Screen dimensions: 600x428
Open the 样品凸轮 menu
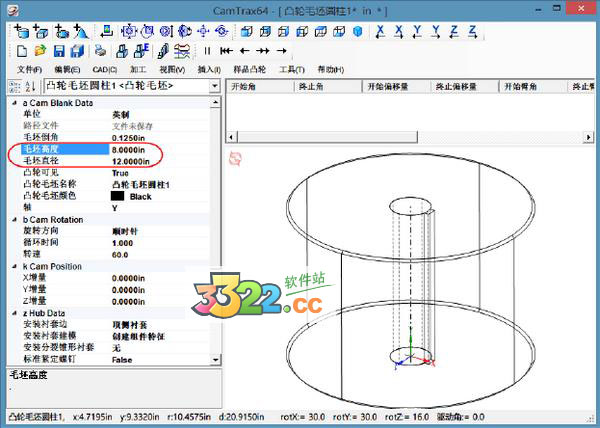249,70
